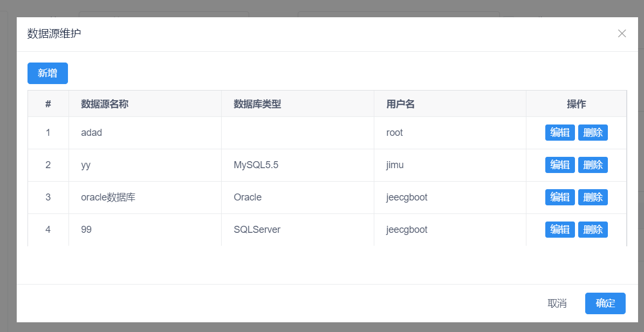Close the 数据源维护 dialog with the X
This screenshot has width=644, height=332.
pos(622,33)
